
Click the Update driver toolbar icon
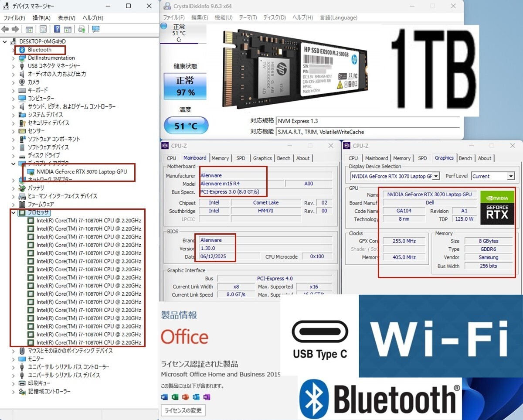82,29
